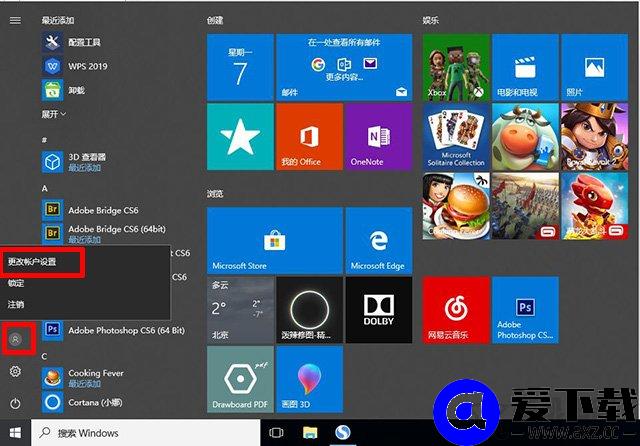
Task: Click the 搜索 Windows search box
Action: pos(146,433)
